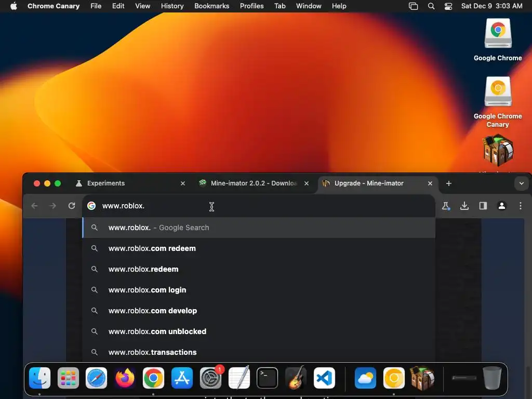The image size is (532, 399).
Task: Open Chrome Canary from the Dock
Action: point(394,378)
